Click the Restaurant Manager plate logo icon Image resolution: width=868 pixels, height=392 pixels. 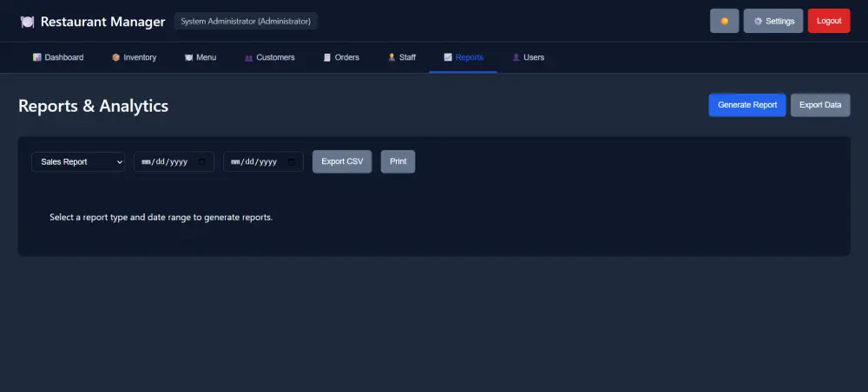27,22
